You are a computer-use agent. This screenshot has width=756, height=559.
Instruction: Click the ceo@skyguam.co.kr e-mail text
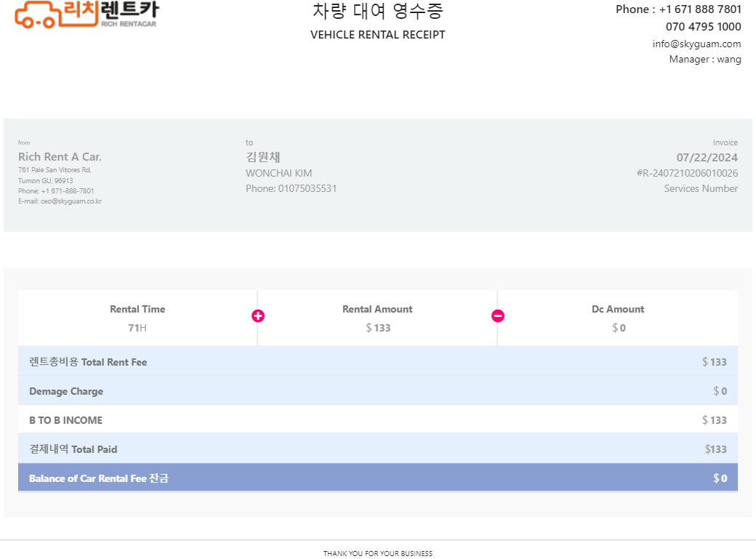(x=71, y=201)
